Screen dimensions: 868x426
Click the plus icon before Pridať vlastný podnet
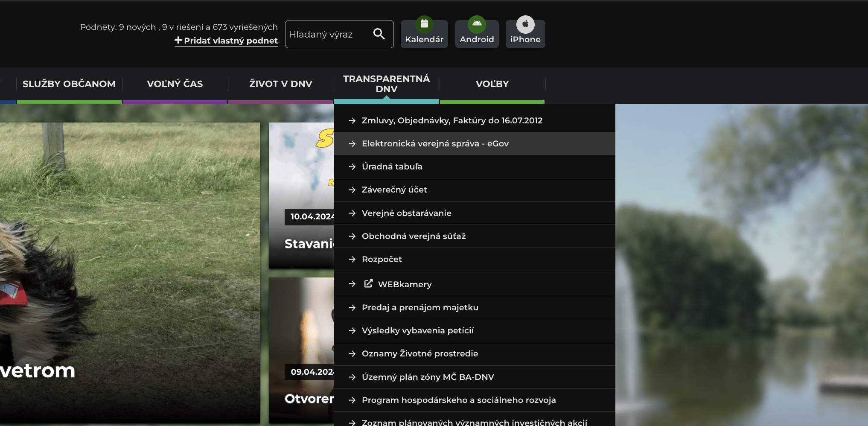pos(178,40)
